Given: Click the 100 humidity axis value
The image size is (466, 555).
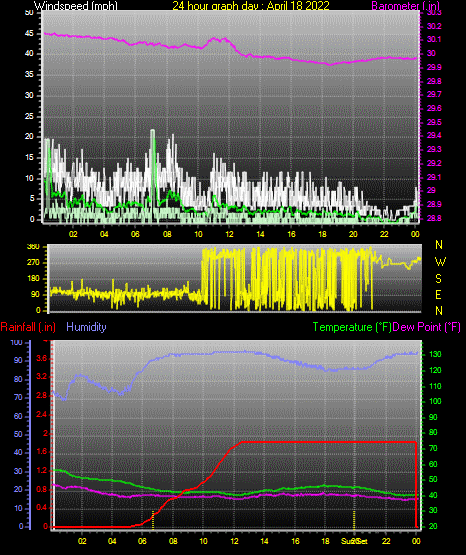Looking at the screenshot, I should [17, 343].
